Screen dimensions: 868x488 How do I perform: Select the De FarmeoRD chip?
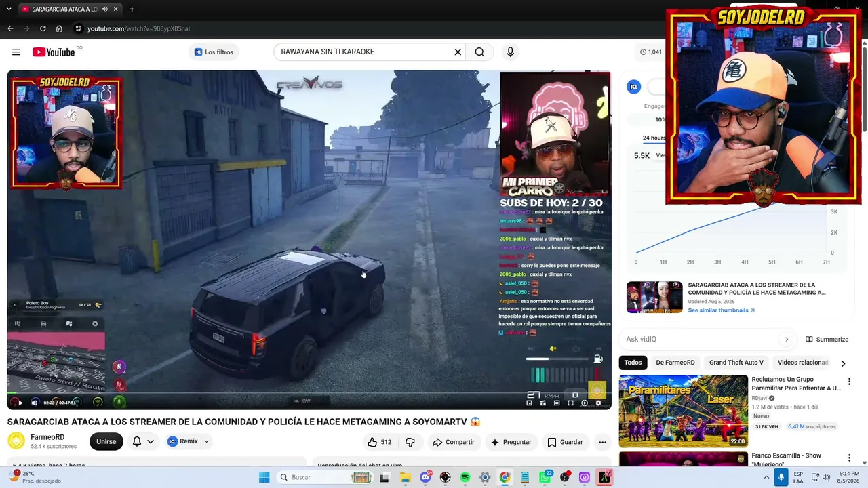[675, 363]
